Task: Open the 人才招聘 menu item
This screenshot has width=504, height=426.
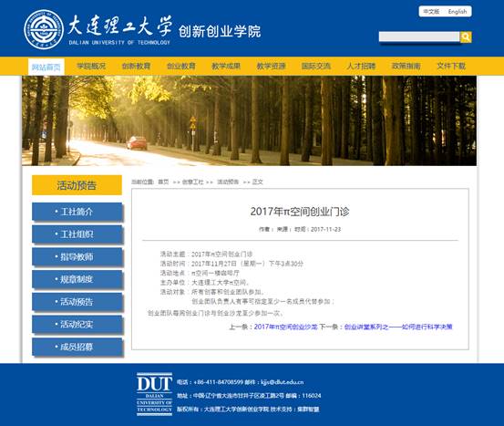Action: (361, 67)
